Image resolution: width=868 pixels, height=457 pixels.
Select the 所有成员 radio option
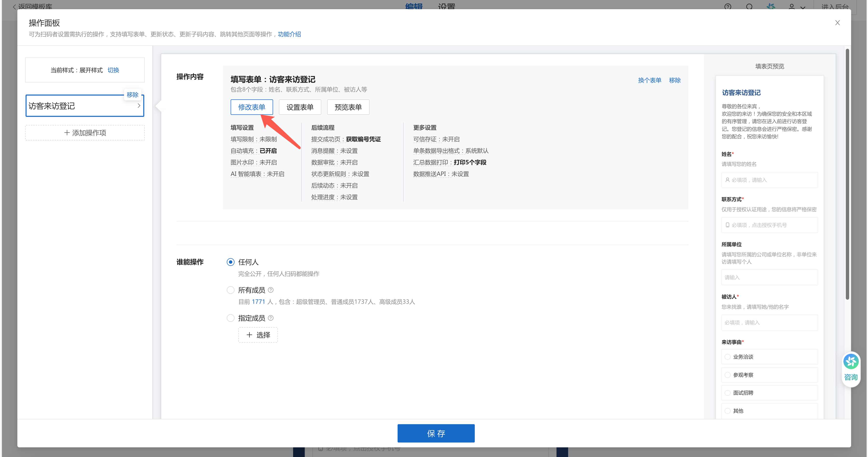(x=230, y=290)
